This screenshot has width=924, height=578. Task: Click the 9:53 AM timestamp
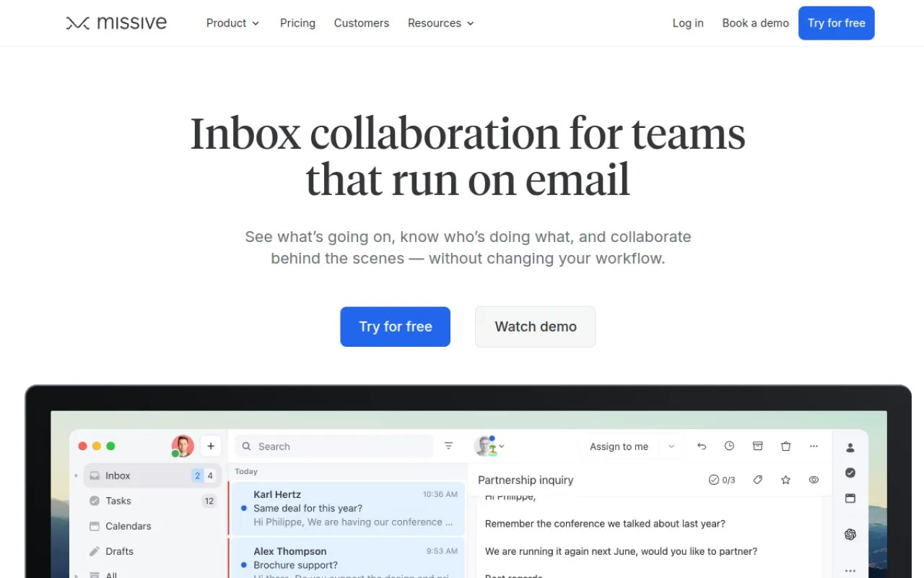[442, 551]
